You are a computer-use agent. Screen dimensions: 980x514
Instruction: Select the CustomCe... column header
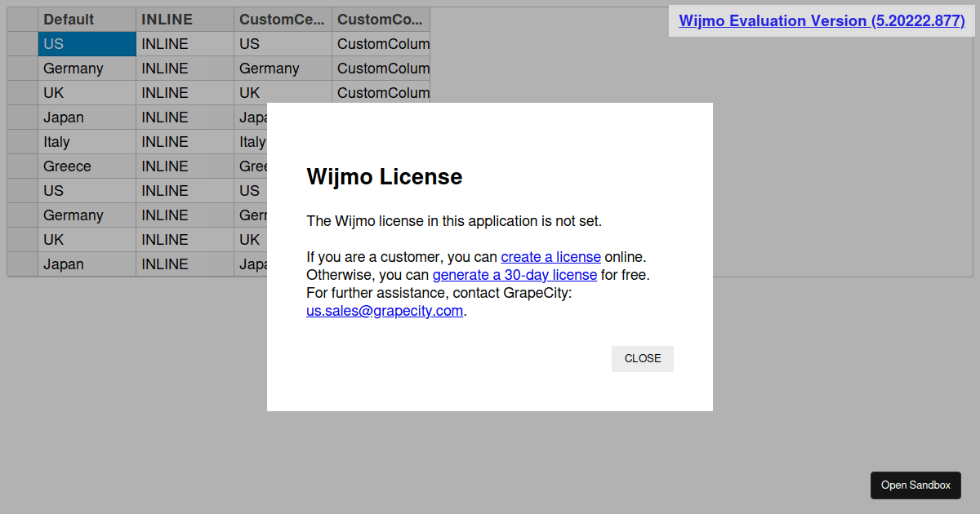click(283, 20)
